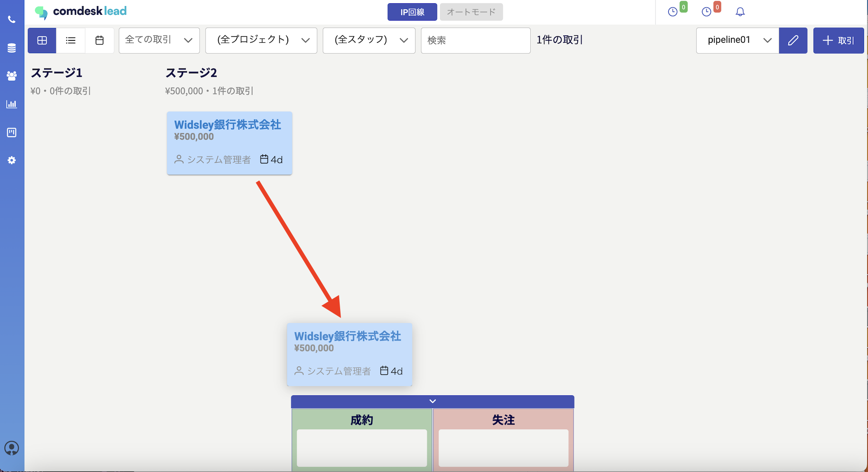Click the dragged Widsley銀行株式会社 card title
This screenshot has height=472, width=868.
(348, 336)
